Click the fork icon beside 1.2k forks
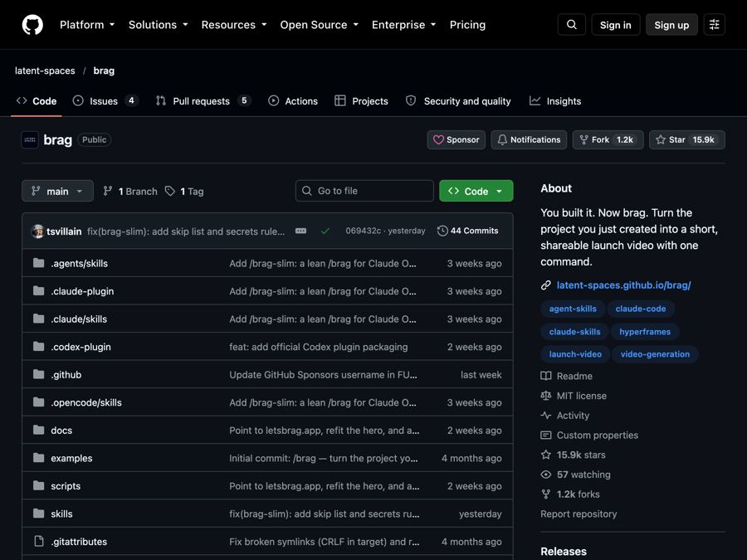Image resolution: width=747 pixels, height=560 pixels. point(546,494)
